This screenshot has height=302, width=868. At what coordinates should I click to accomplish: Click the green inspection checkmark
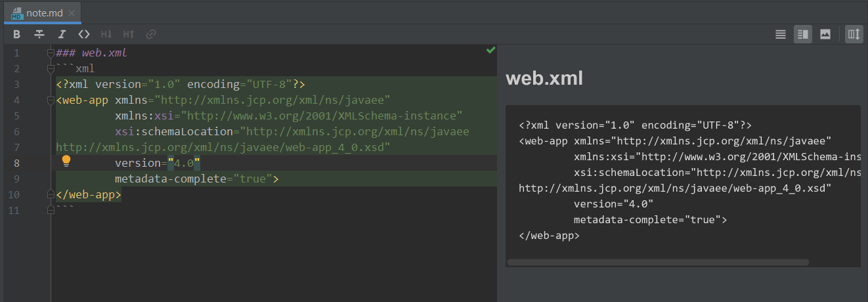point(490,50)
